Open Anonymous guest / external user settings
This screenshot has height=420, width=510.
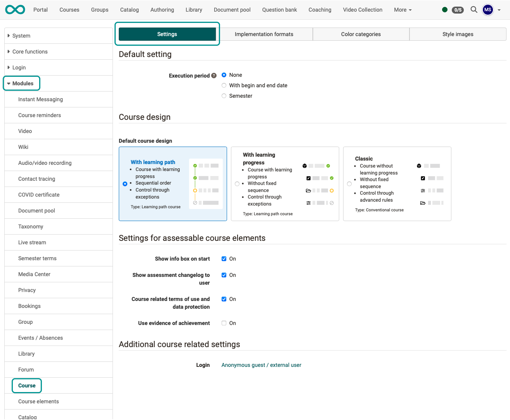tap(261, 365)
